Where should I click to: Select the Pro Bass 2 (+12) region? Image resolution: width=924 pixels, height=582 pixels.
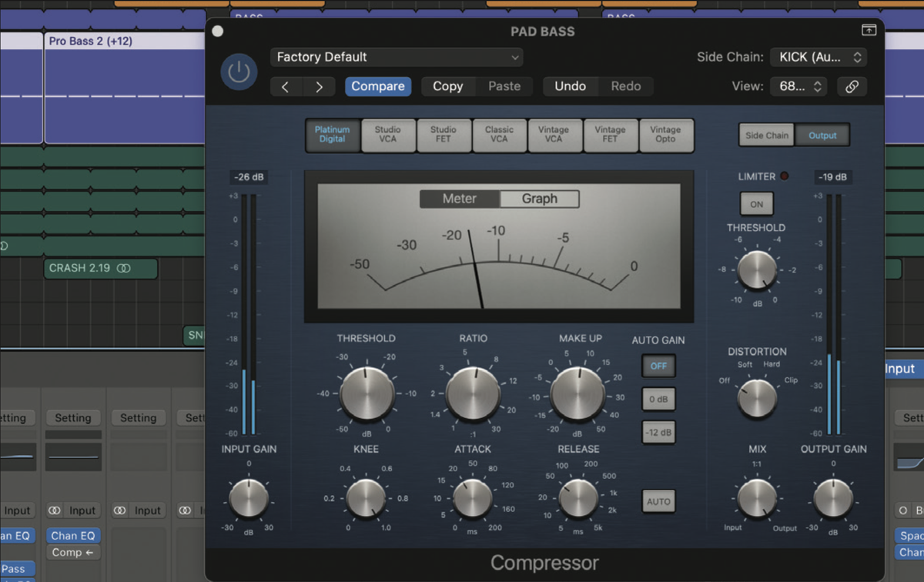(x=124, y=89)
